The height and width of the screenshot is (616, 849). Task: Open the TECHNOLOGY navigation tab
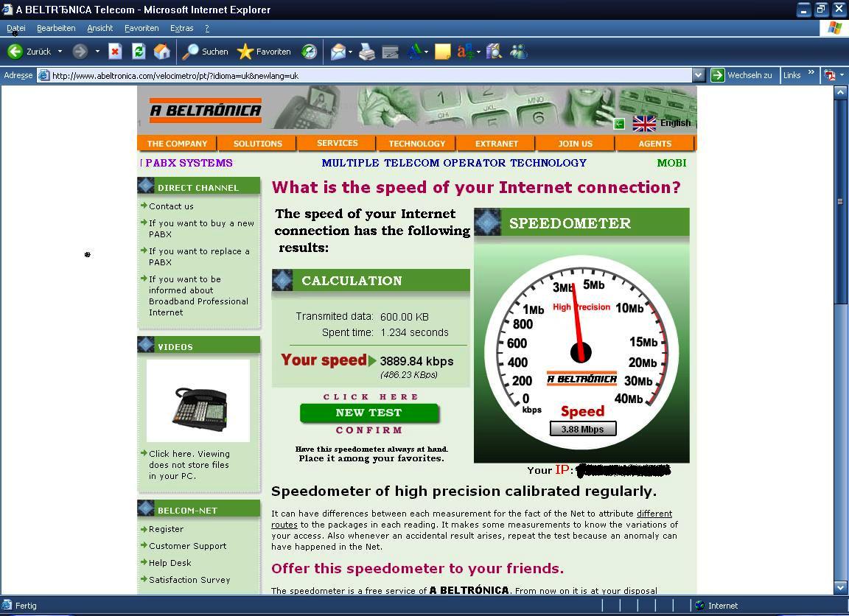point(416,144)
